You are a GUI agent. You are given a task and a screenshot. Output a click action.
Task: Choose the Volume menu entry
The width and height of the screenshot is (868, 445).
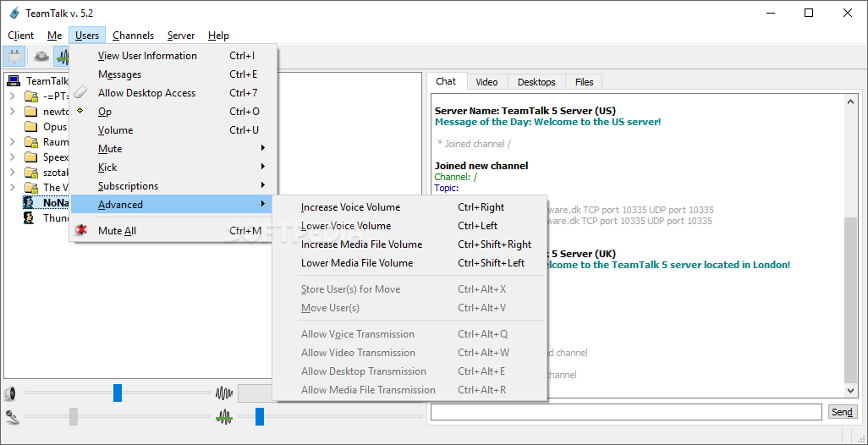click(x=173, y=130)
